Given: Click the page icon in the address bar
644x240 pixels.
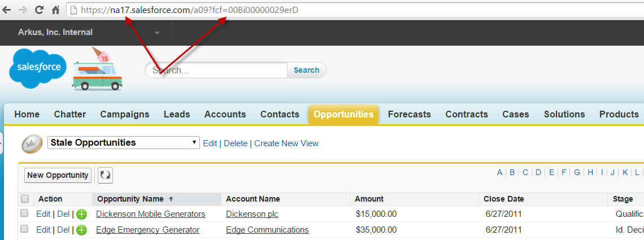Looking at the screenshot, I should click(x=74, y=11).
